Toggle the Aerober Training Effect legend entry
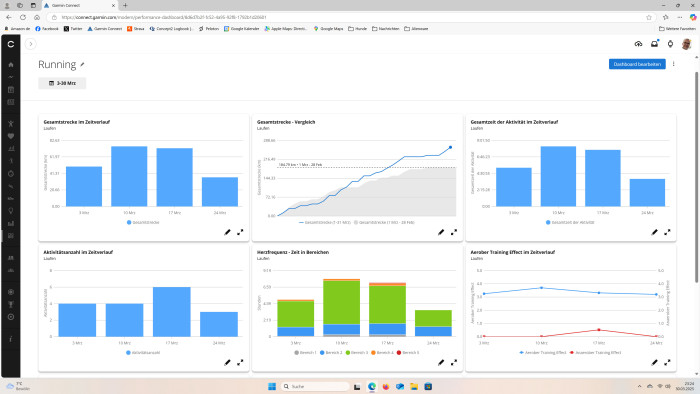Image resolution: width=700 pixels, height=394 pixels. (x=543, y=353)
